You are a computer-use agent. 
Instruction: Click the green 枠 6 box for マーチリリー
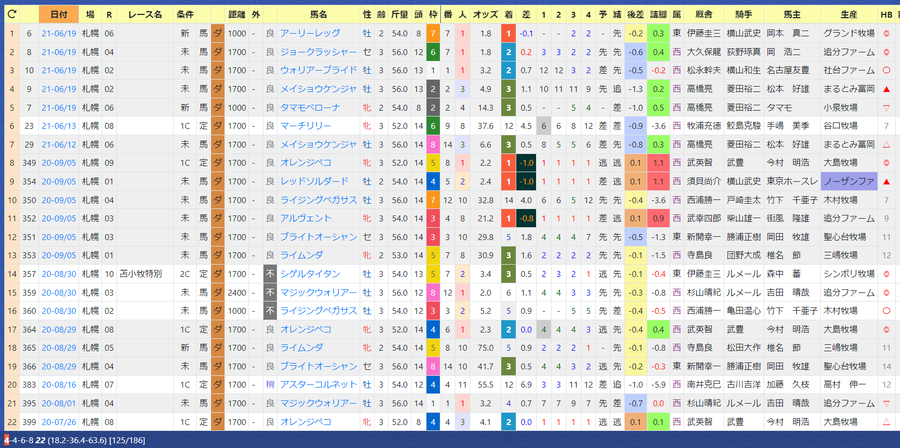tap(433, 126)
